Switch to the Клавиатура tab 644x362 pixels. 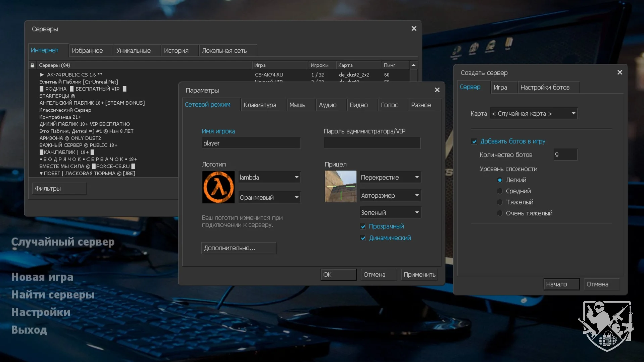coord(260,105)
